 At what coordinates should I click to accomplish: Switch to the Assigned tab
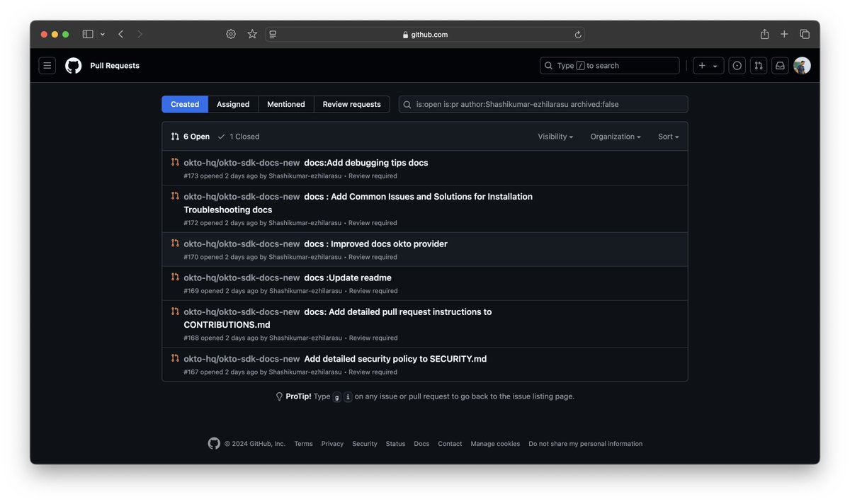233,104
